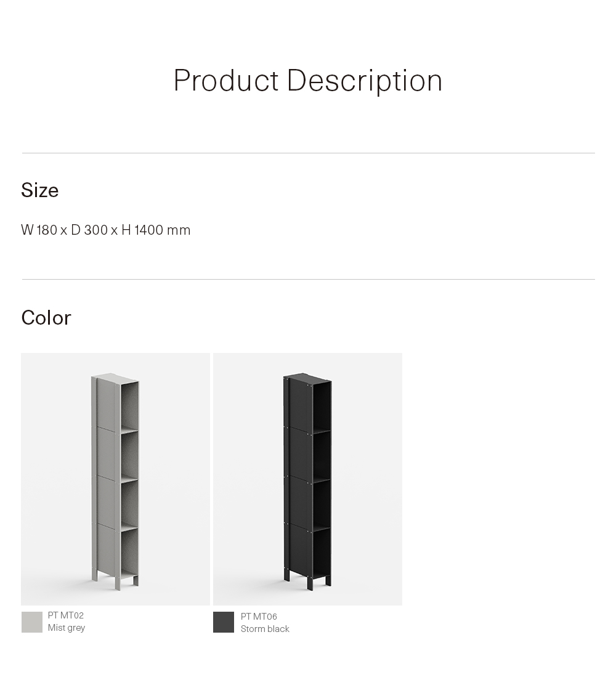Image resolution: width=616 pixels, height=685 pixels.
Task: Open the Mist grey shelf product image
Action: tap(115, 479)
